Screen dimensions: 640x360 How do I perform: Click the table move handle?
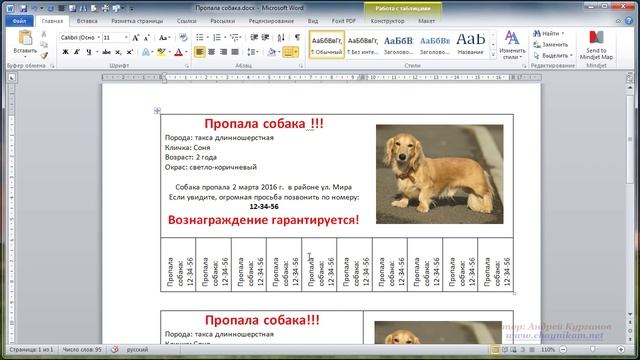[157, 110]
